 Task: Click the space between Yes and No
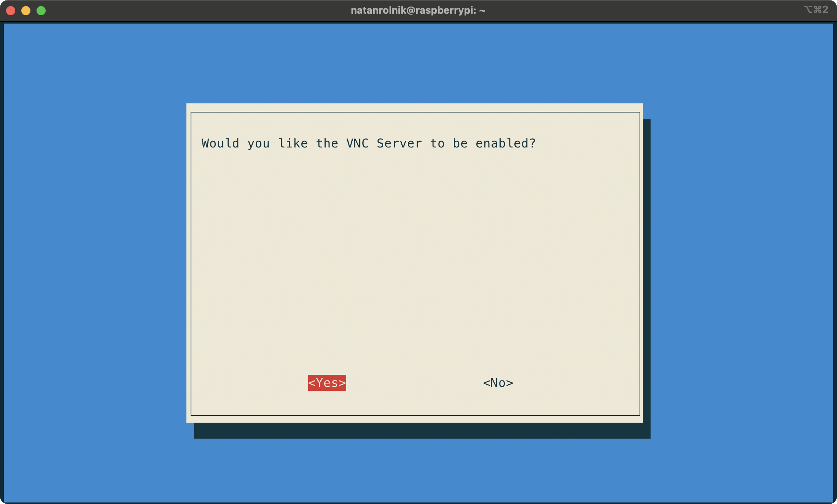coord(413,383)
